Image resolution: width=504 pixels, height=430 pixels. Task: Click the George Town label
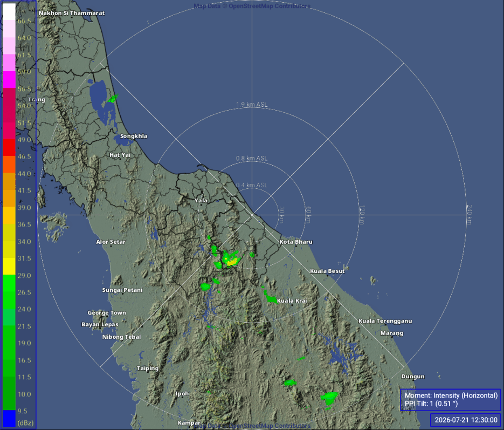(x=107, y=312)
